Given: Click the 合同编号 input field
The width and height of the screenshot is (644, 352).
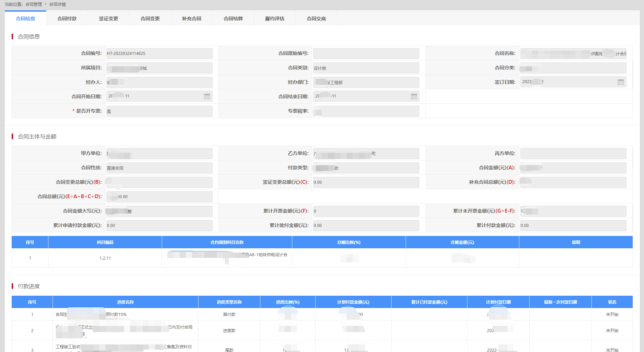Looking at the screenshot, I should tap(159, 54).
